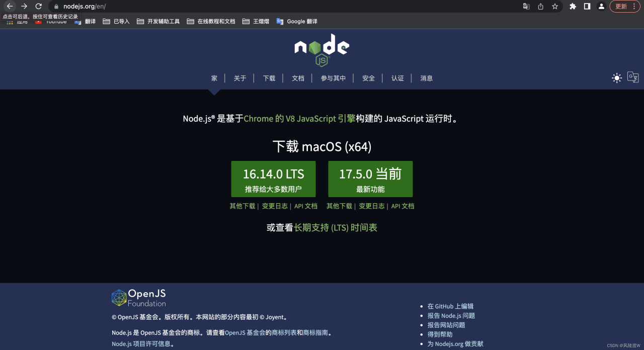
Task: Open the 在线教程和文档 bookmarks folder
Action: 211,21
